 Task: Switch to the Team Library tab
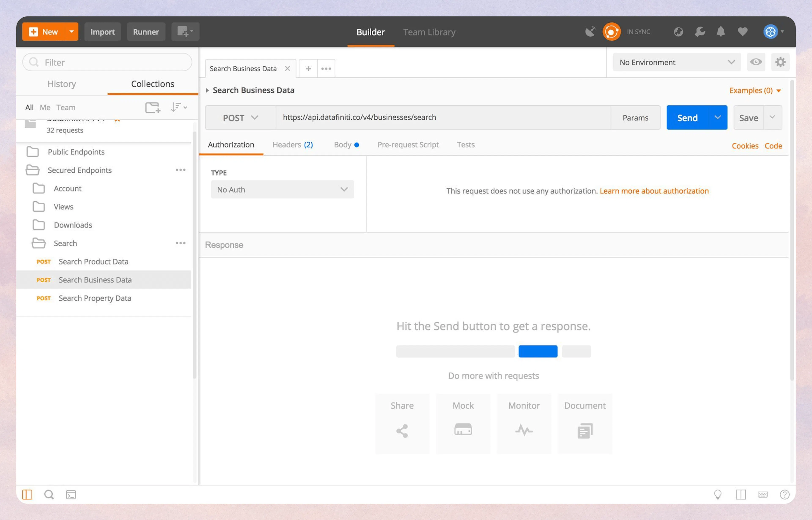point(429,32)
